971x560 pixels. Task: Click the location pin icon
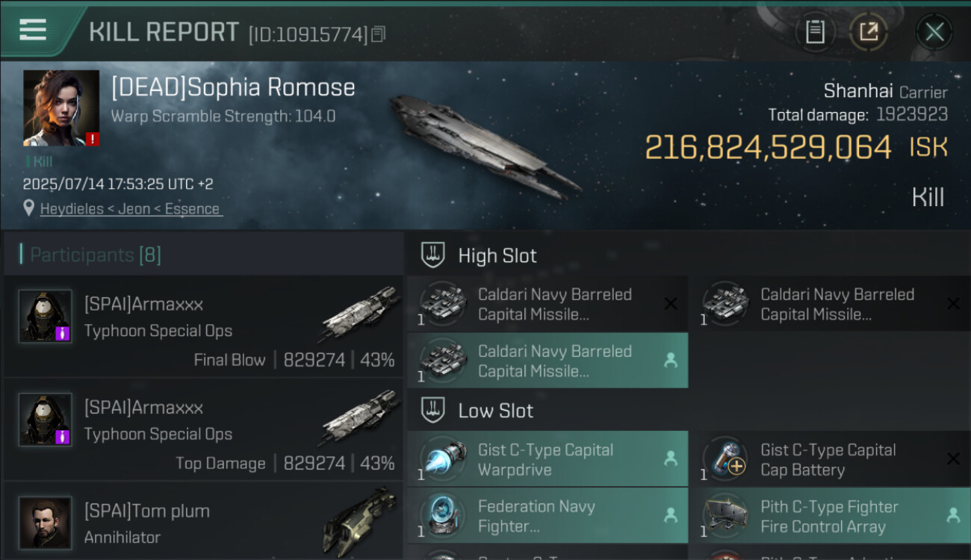29,208
